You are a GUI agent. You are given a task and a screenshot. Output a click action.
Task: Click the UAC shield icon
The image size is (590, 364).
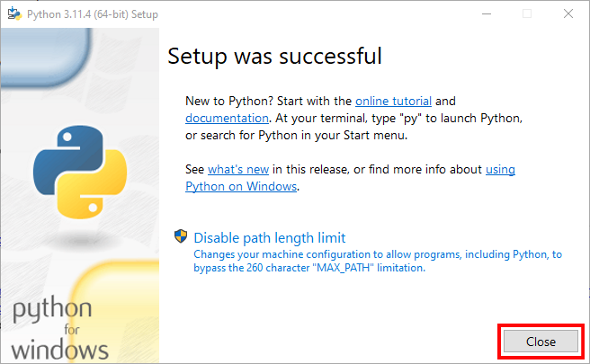tap(181, 238)
